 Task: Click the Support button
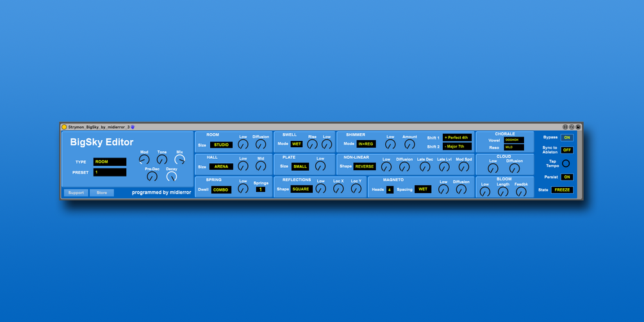(x=76, y=193)
